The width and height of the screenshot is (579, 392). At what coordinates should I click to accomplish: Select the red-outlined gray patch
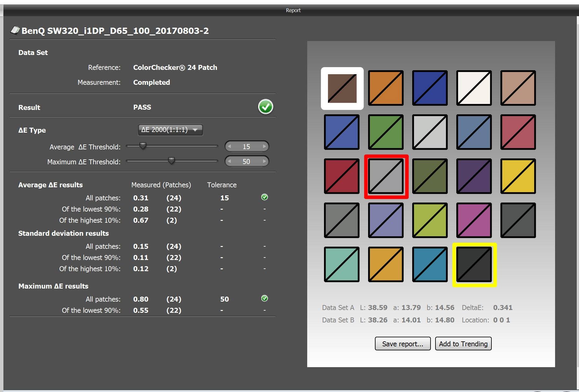coord(386,176)
